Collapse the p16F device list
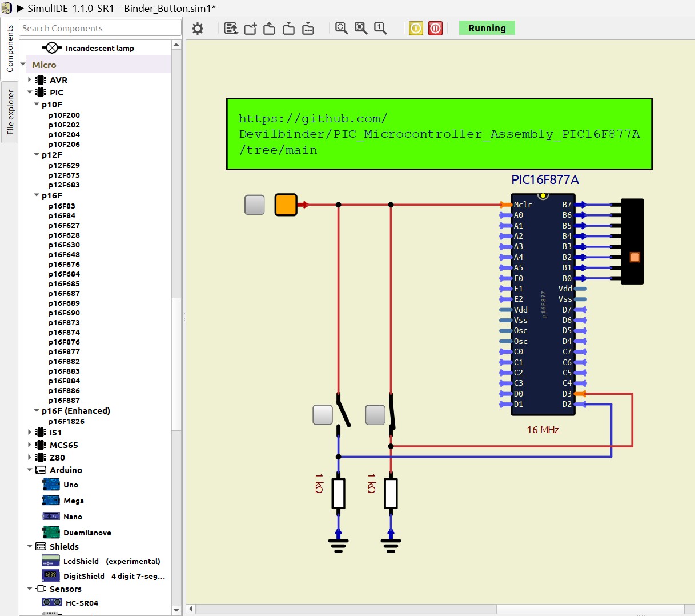Image resolution: width=695 pixels, height=616 pixels. pyautogui.click(x=37, y=195)
